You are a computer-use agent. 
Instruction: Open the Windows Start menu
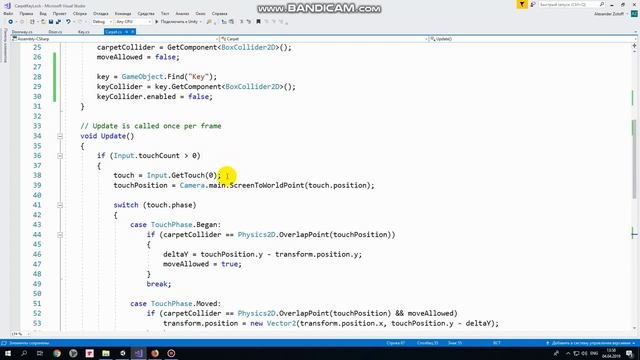pyautogui.click(x=8, y=353)
